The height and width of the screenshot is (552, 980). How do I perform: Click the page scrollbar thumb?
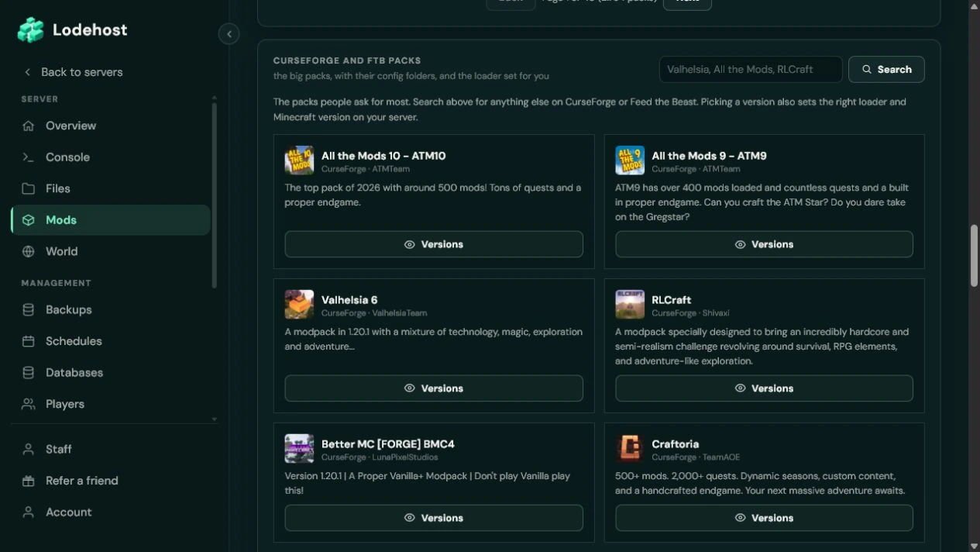974,256
